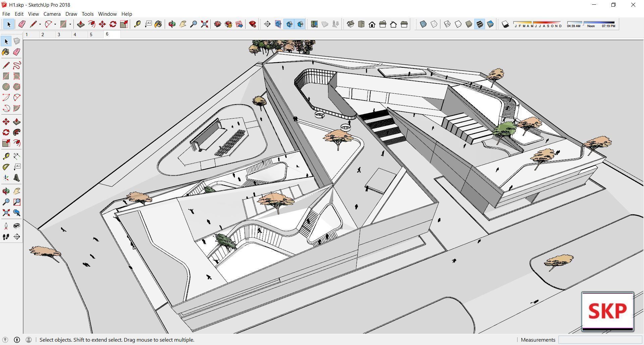The width and height of the screenshot is (644, 345).
Task: Pick the Polygon tool
Action: (x=17, y=87)
